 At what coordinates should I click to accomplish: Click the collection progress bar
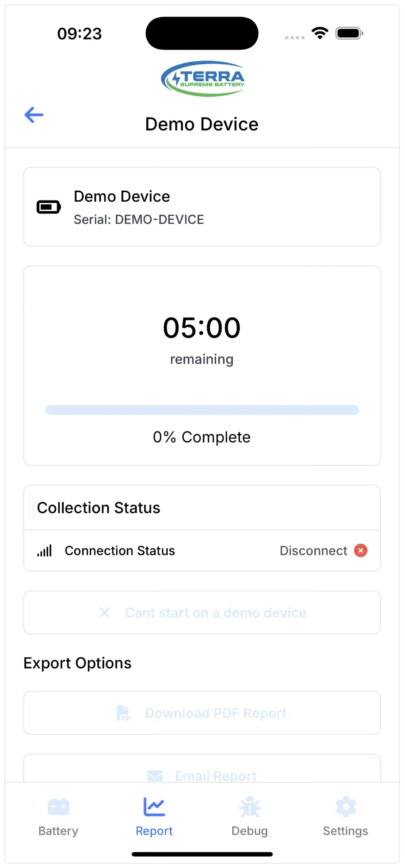(202, 410)
